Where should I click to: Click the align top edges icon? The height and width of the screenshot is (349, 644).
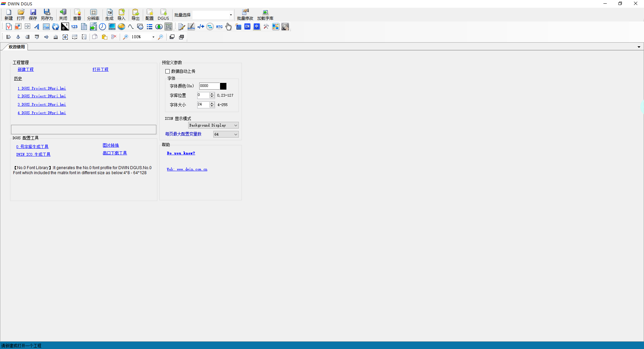click(x=37, y=37)
